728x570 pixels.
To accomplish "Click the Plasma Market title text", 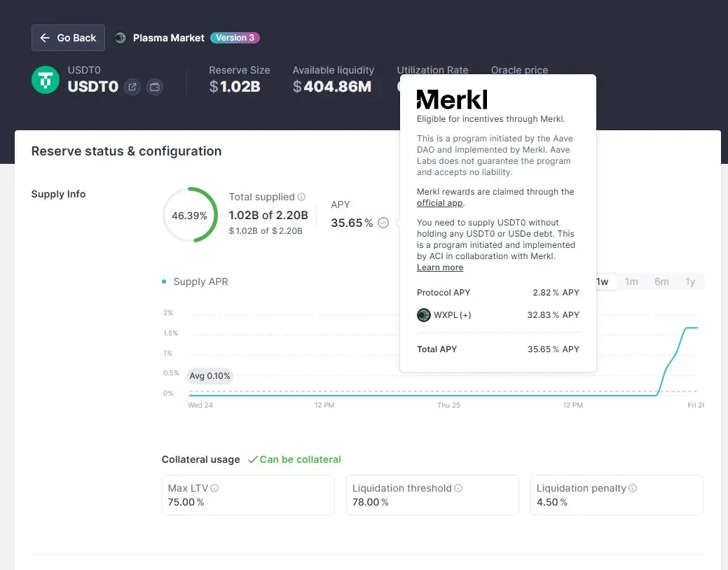I will [x=169, y=38].
